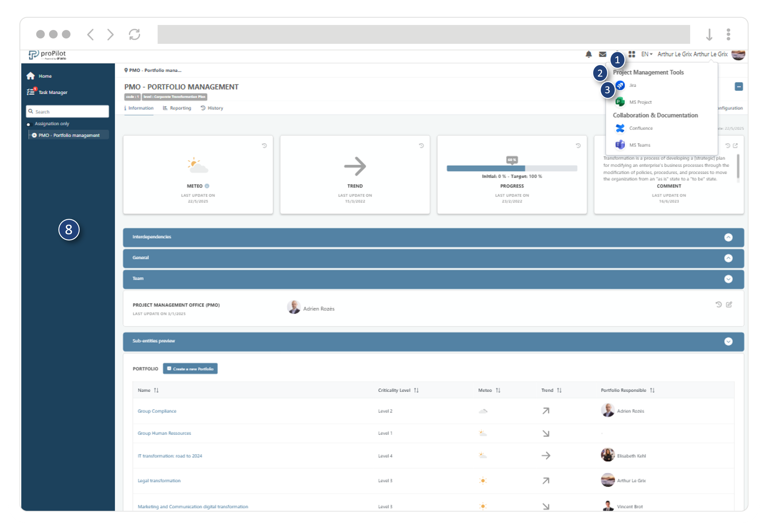This screenshot has width=768, height=532.
Task: View Meteo card history icon
Action: tap(264, 146)
